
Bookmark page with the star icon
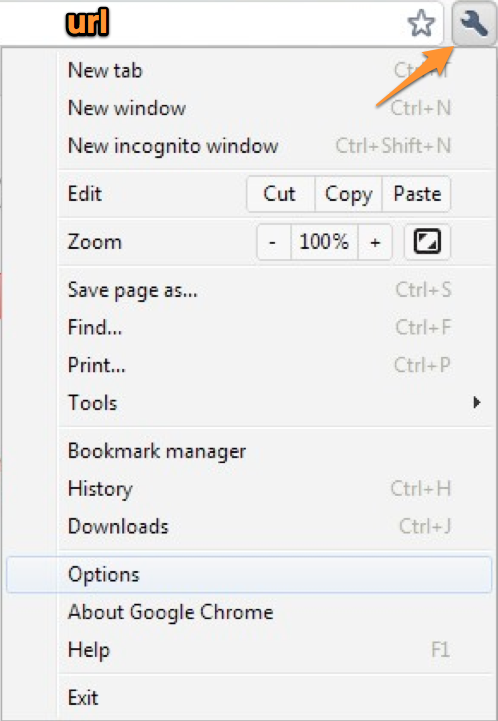pos(421,23)
